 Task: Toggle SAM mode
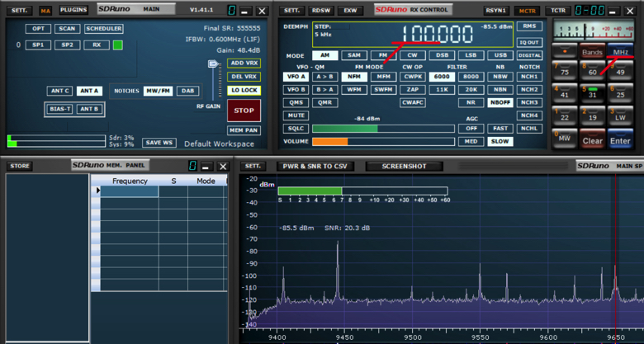coord(353,55)
